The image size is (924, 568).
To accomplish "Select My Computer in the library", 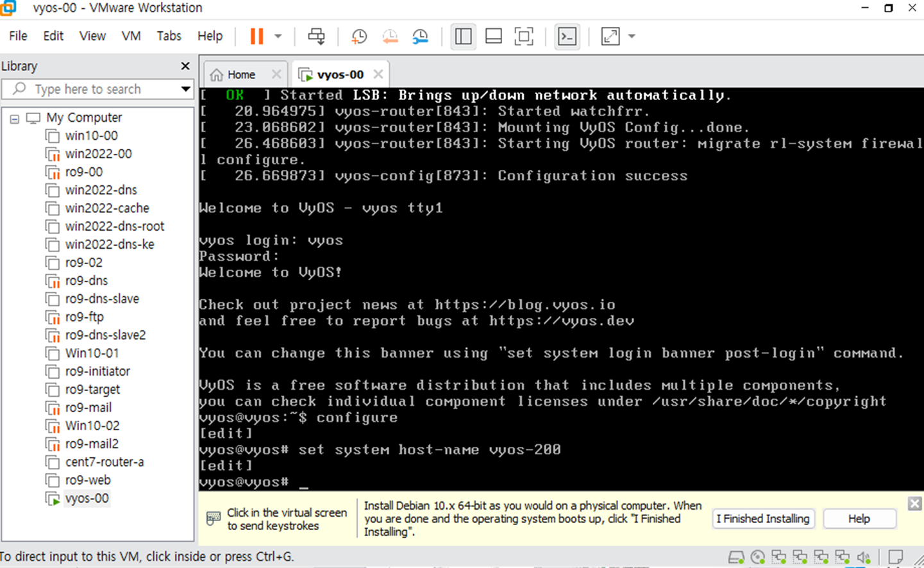I will point(84,118).
